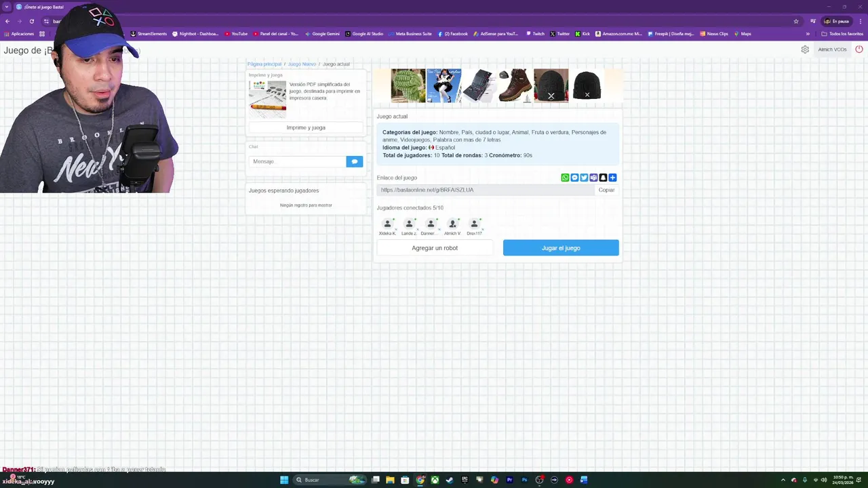This screenshot has width=868, height=488.
Task: Expand hidden bookmarks overflow chevron
Action: (808, 34)
